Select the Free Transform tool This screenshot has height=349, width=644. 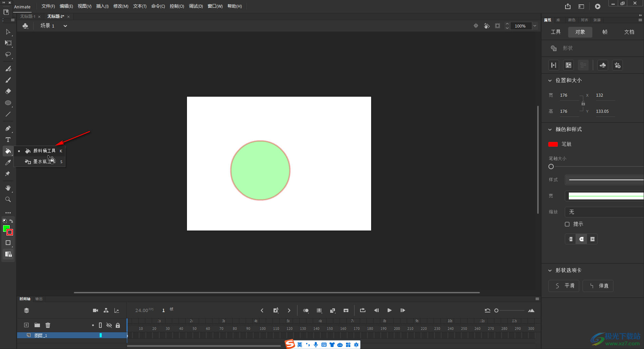pyautogui.click(x=8, y=43)
